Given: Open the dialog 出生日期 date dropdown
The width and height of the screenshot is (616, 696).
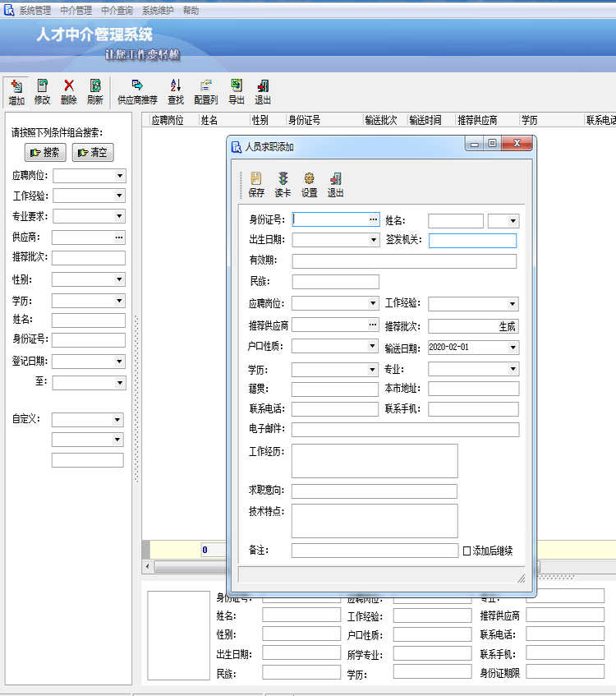Looking at the screenshot, I should pos(374,240).
